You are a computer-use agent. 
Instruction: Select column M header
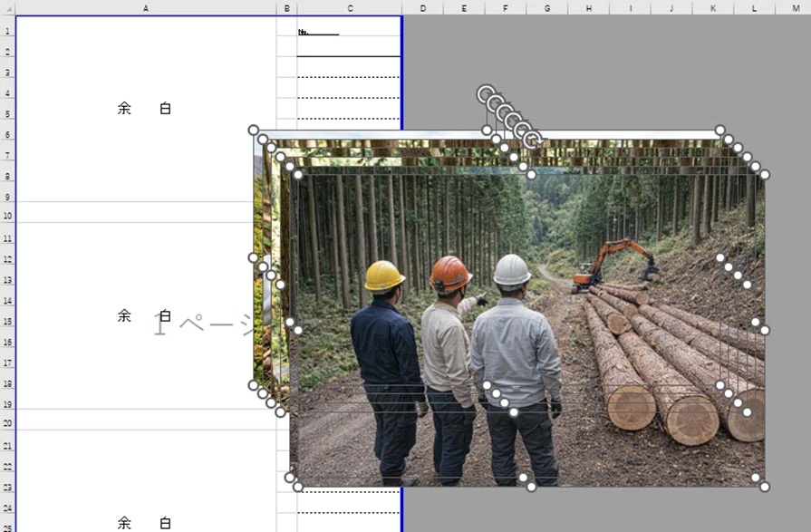coord(796,8)
